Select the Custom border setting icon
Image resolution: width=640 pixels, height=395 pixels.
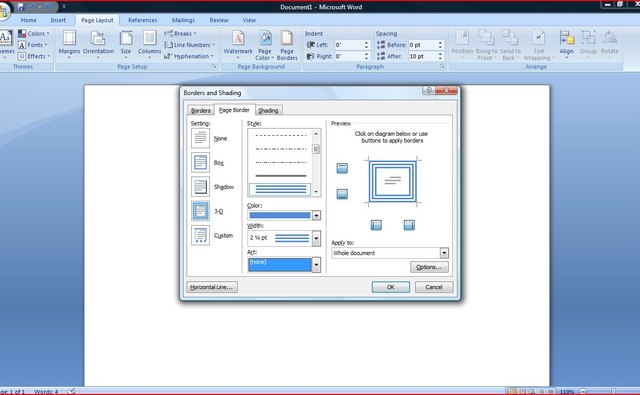[200, 235]
